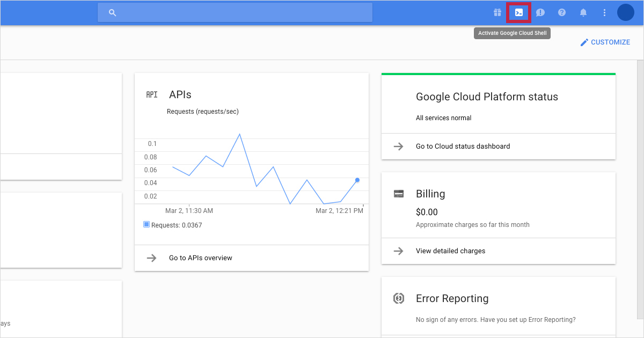The image size is (644, 338).
Task: Click the search magnifier icon
Action: 112,12
